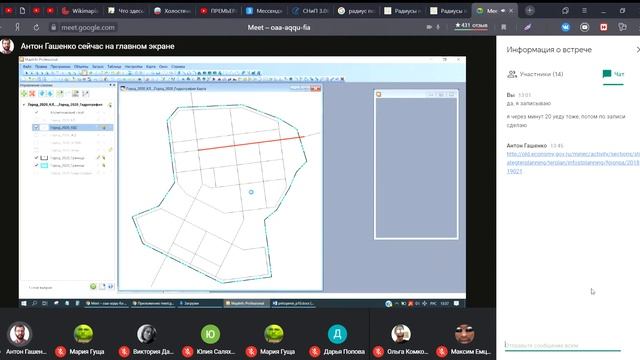This screenshot has width=640, height=360.
Task: Open Файл menu in MapInfo
Action: (27, 67)
